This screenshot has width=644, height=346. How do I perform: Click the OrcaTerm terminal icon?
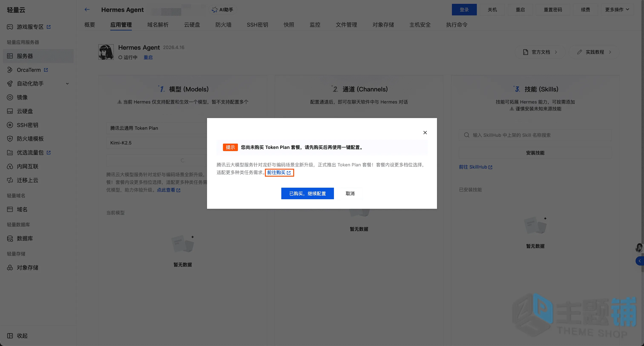[10, 70]
